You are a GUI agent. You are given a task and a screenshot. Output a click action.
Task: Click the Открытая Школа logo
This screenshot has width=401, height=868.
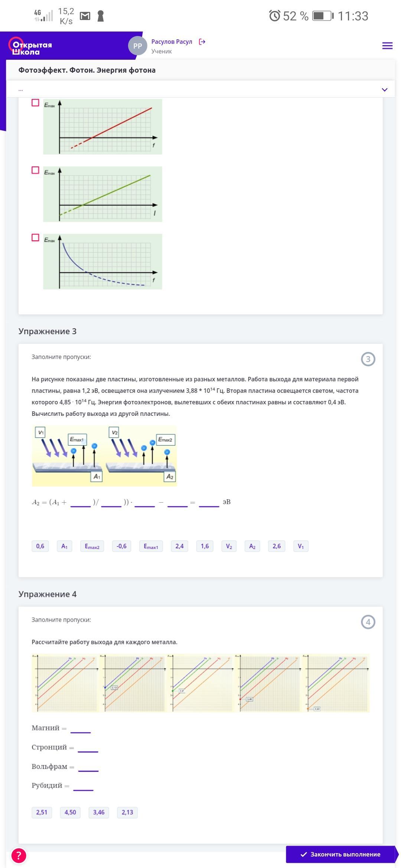[x=30, y=47]
